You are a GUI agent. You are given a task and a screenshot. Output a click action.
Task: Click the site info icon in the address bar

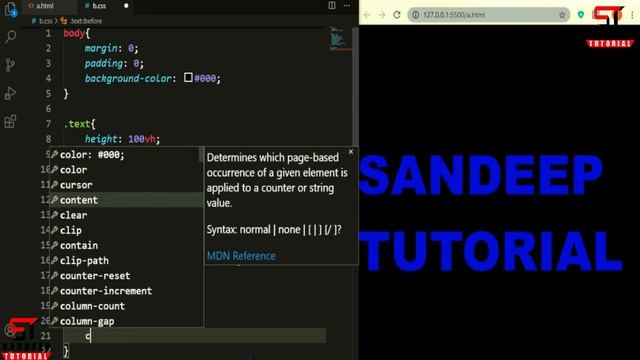click(x=416, y=15)
